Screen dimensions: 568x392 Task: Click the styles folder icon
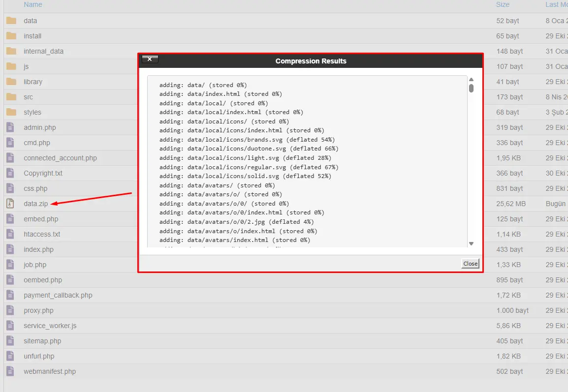(11, 112)
